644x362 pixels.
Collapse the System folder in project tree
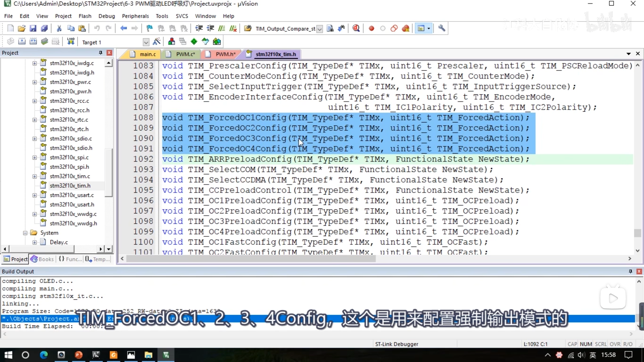pyautogui.click(x=25, y=233)
